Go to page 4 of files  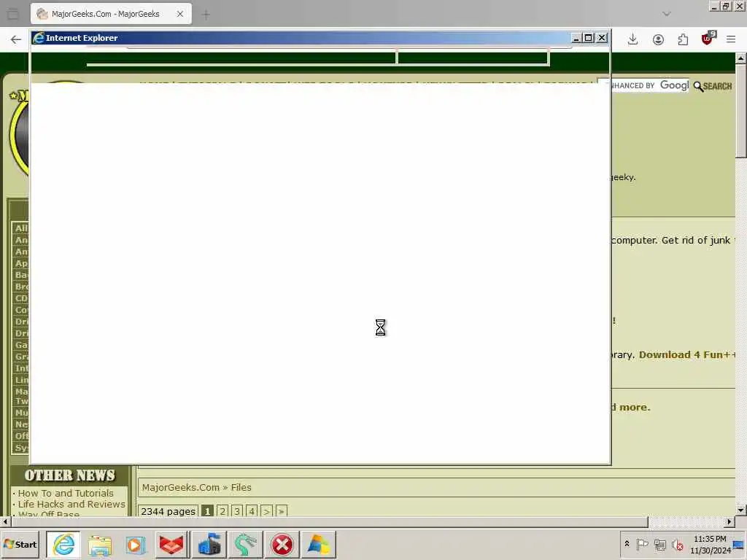[252, 511]
